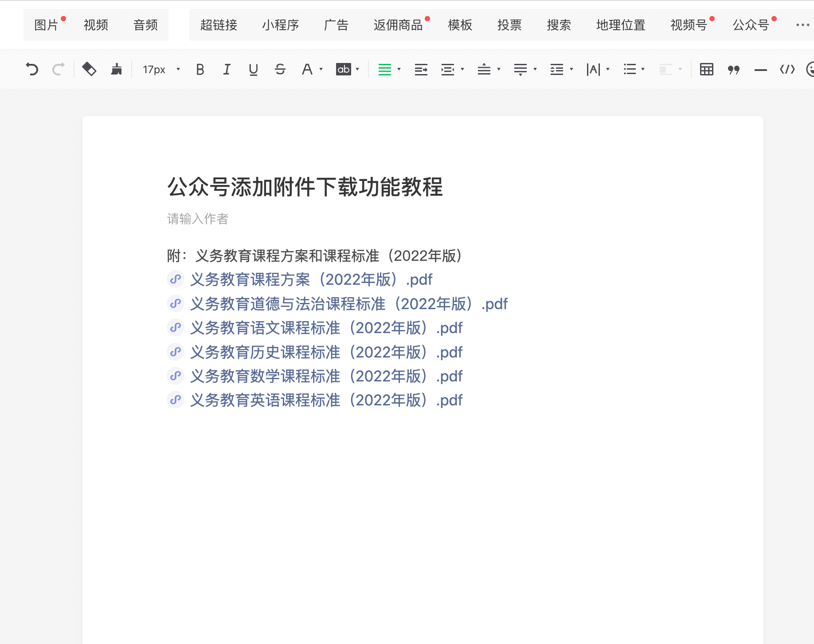Expand spacing after paragraph options
Viewport: 814px width, 644px height.
(x=535, y=69)
